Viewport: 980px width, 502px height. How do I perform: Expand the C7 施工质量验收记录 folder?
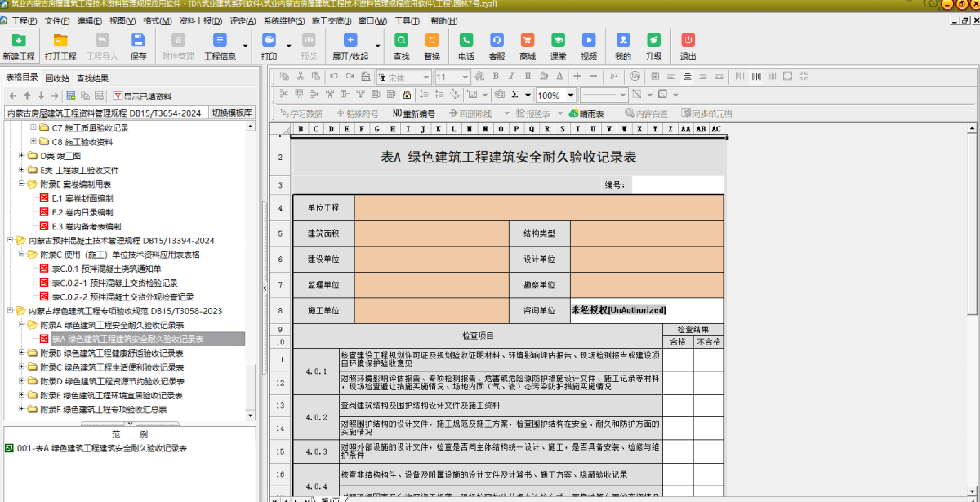coord(33,128)
